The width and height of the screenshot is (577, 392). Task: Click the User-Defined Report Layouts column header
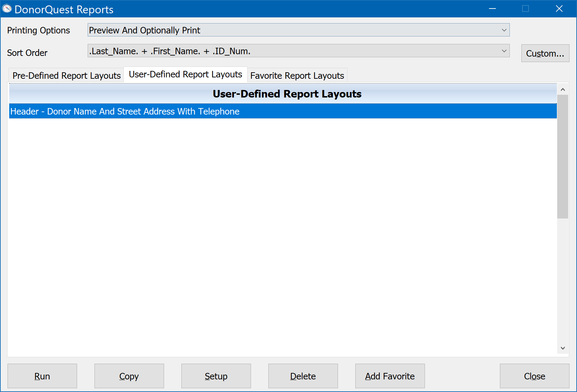pyautogui.click(x=283, y=94)
